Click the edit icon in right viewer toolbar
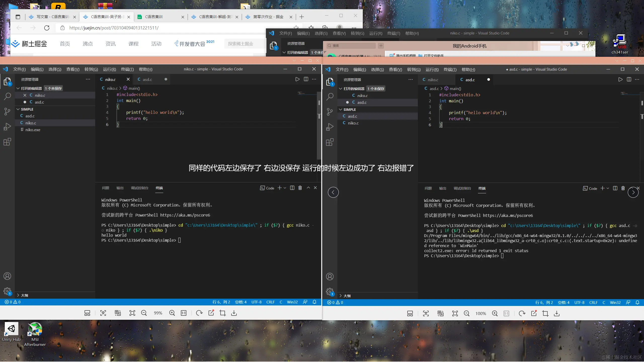The image size is (644, 362). pyautogui.click(x=534, y=313)
